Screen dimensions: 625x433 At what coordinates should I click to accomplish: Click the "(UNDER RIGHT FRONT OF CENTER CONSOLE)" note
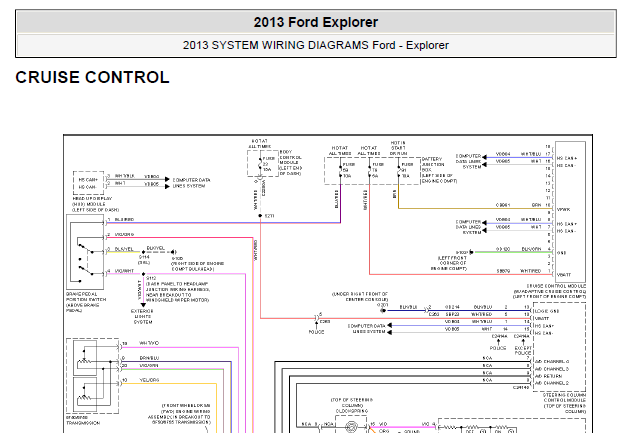pos(360,296)
